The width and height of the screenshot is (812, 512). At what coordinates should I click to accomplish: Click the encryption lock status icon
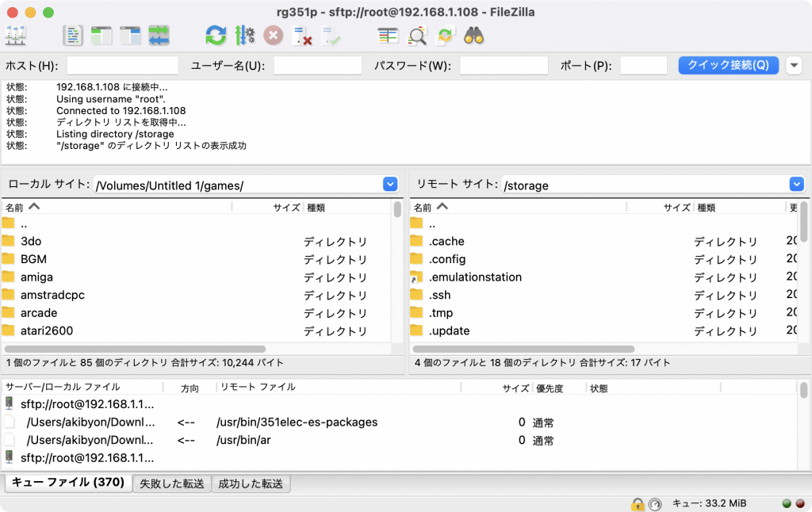click(x=638, y=504)
